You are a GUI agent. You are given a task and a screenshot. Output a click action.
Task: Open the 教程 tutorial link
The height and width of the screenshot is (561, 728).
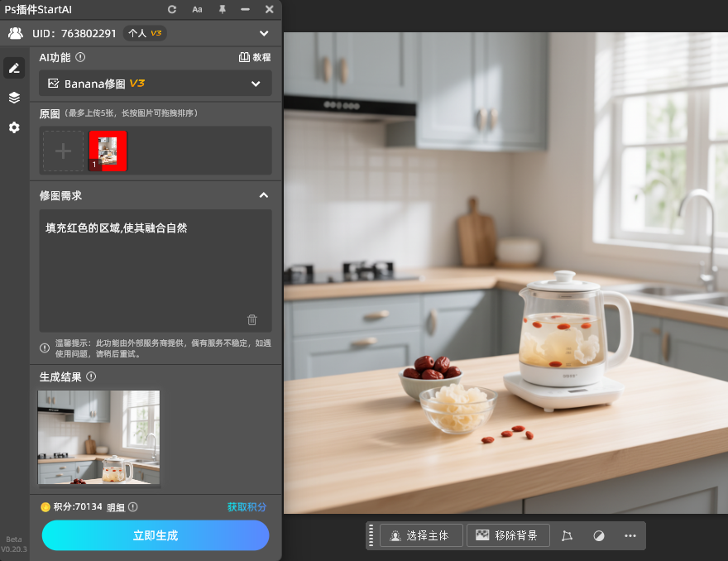coord(255,58)
